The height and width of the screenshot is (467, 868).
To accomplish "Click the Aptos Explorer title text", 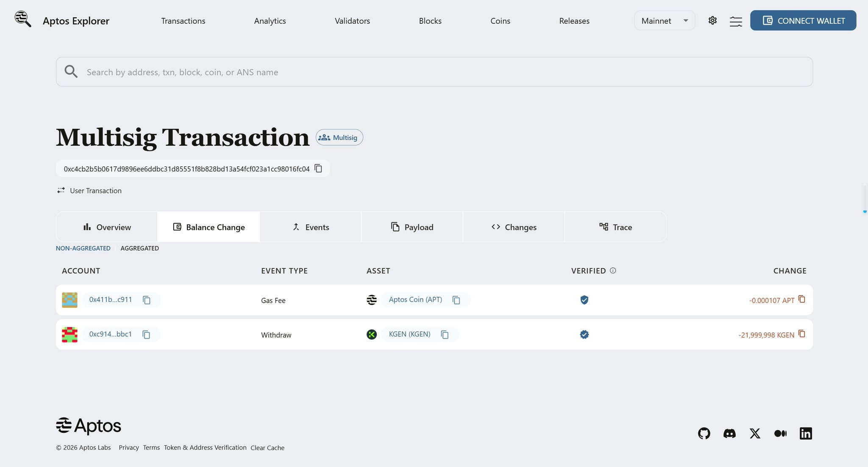I will coord(76,21).
